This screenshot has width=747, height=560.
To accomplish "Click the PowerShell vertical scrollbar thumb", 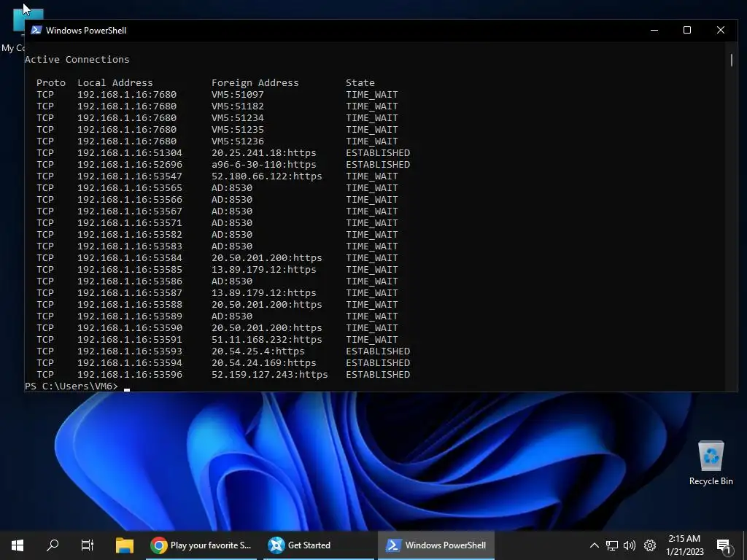I will (x=731, y=60).
